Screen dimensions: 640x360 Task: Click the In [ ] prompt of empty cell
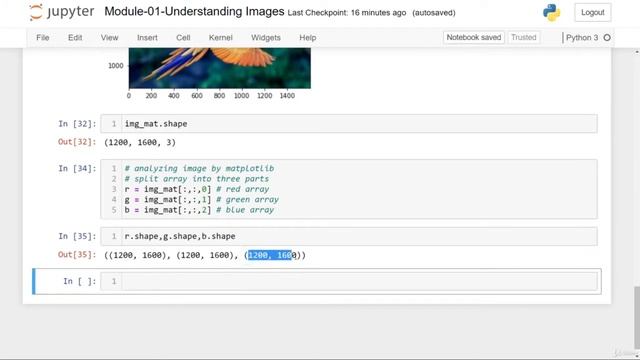click(80, 281)
